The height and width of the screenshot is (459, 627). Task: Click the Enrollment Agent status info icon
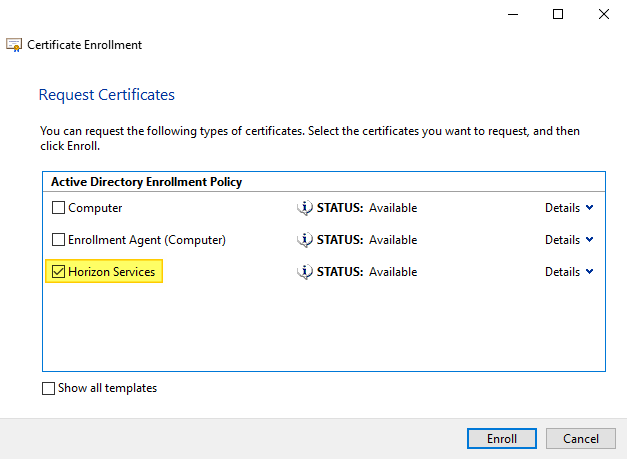point(305,240)
